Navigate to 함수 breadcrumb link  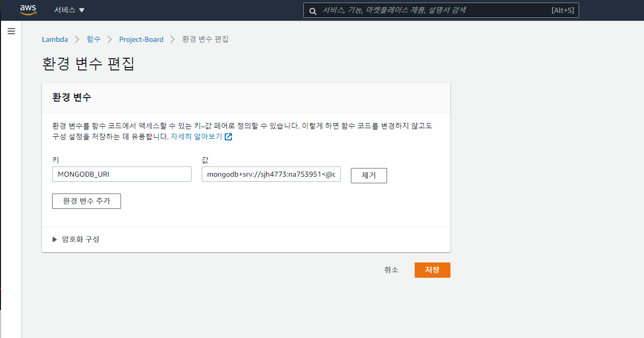(93, 39)
